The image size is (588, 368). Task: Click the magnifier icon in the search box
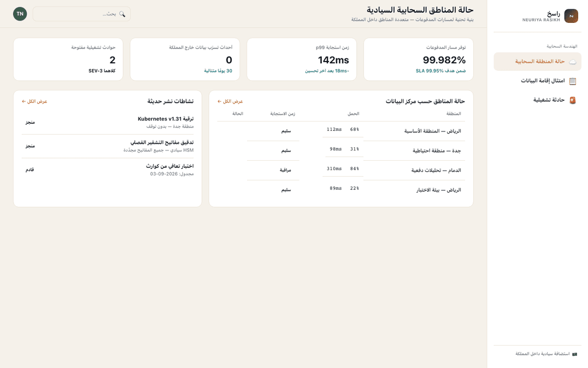(x=122, y=14)
